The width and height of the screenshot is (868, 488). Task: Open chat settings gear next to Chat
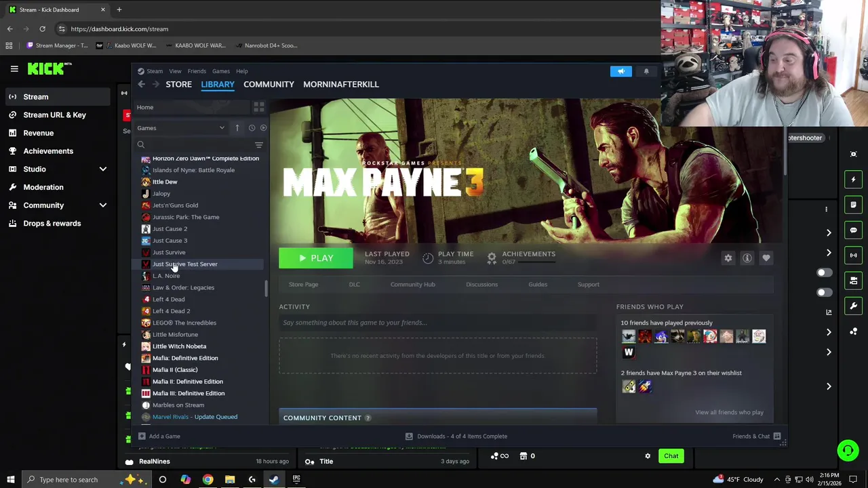click(648, 456)
